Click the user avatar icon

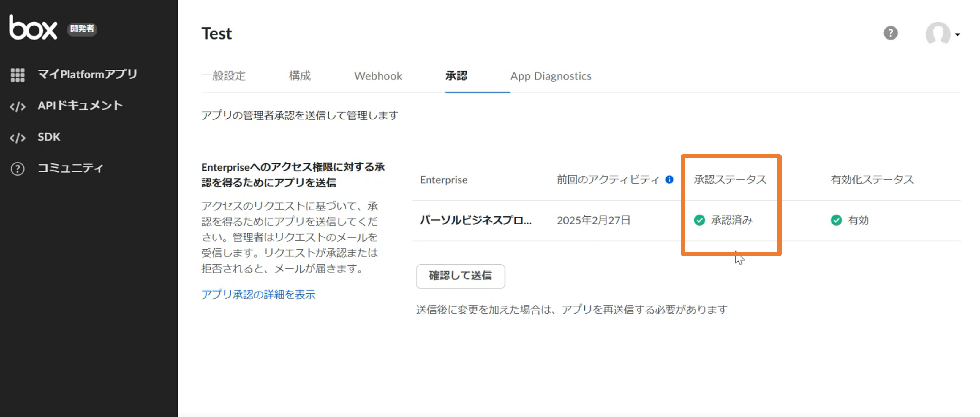[x=938, y=34]
